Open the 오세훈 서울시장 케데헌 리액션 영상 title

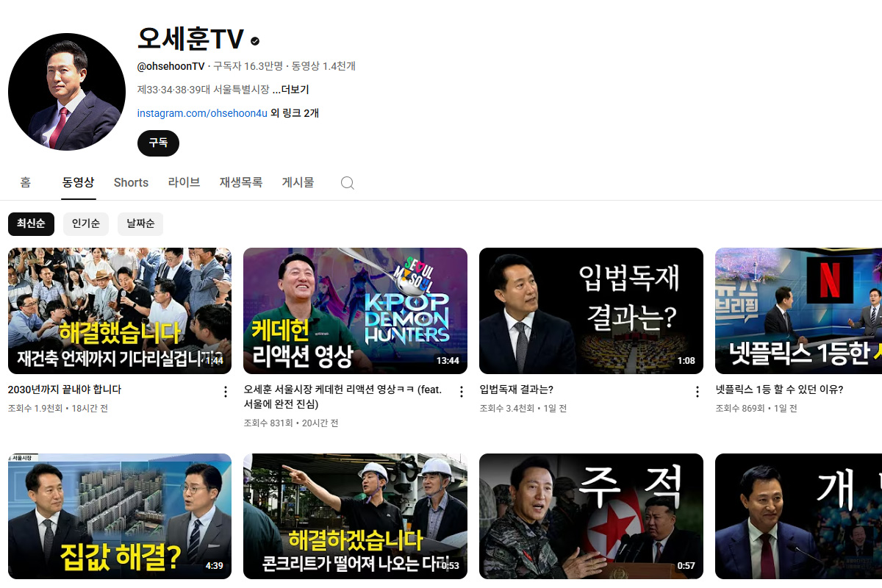[343, 397]
